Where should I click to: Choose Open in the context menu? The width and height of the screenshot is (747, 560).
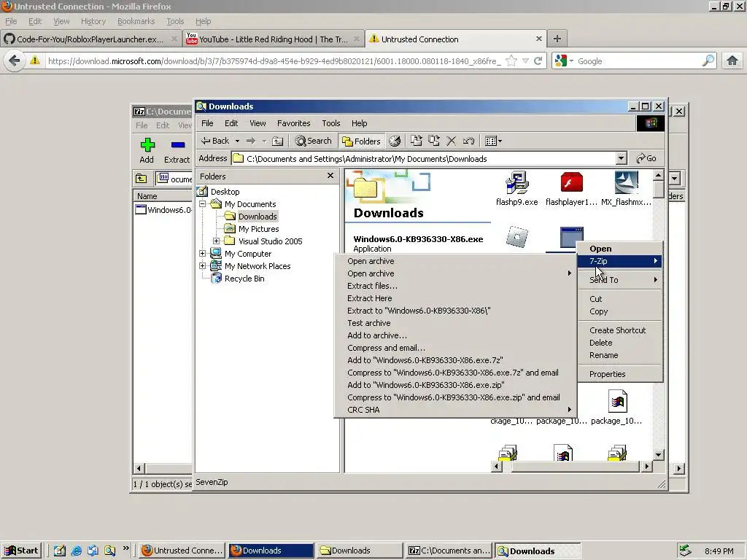(x=620, y=249)
